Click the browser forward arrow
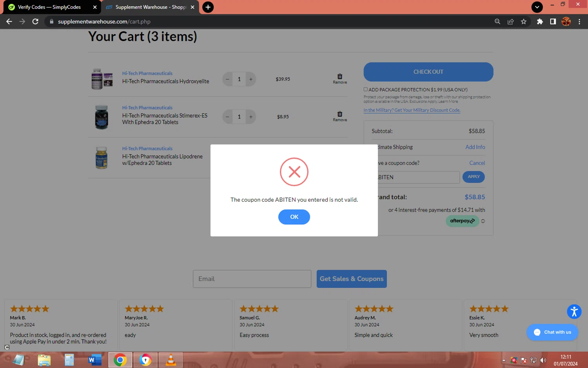This screenshot has width=588, height=368. pyautogui.click(x=22, y=22)
